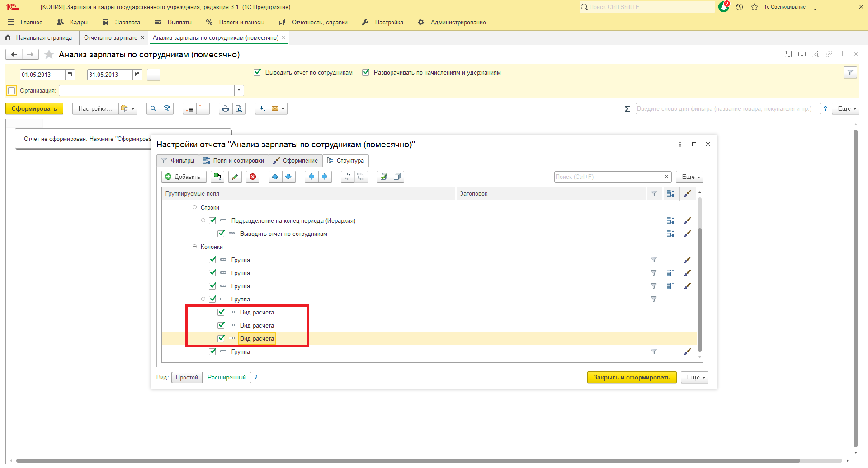The image size is (868, 468).
Task: Move selected structure item left one level
Action: tap(311, 177)
